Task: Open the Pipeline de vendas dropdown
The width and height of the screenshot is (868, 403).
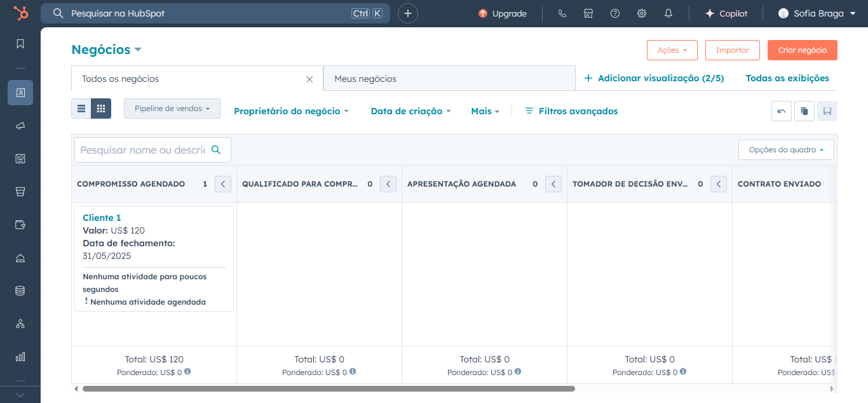Action: [172, 109]
